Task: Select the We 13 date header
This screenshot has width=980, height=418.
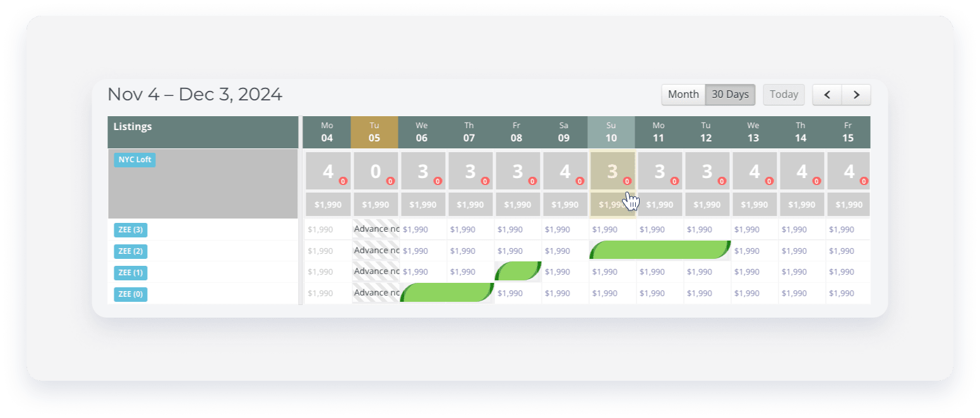Action: 753,132
